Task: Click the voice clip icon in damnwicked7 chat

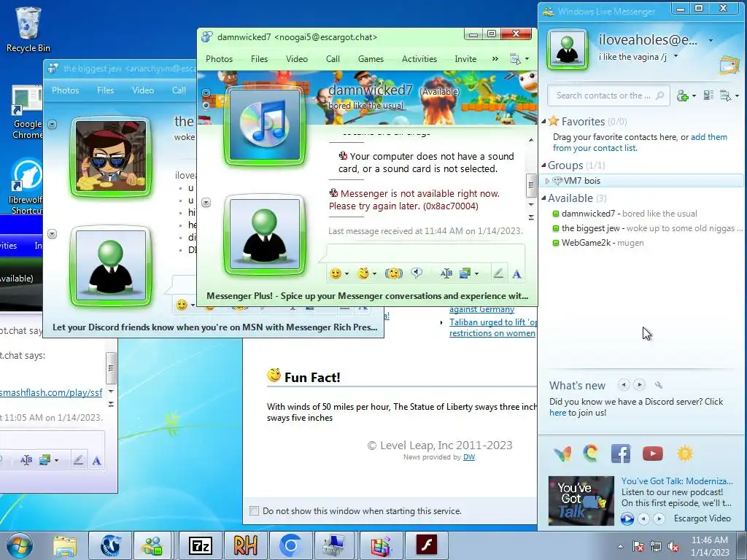Action: [417, 273]
